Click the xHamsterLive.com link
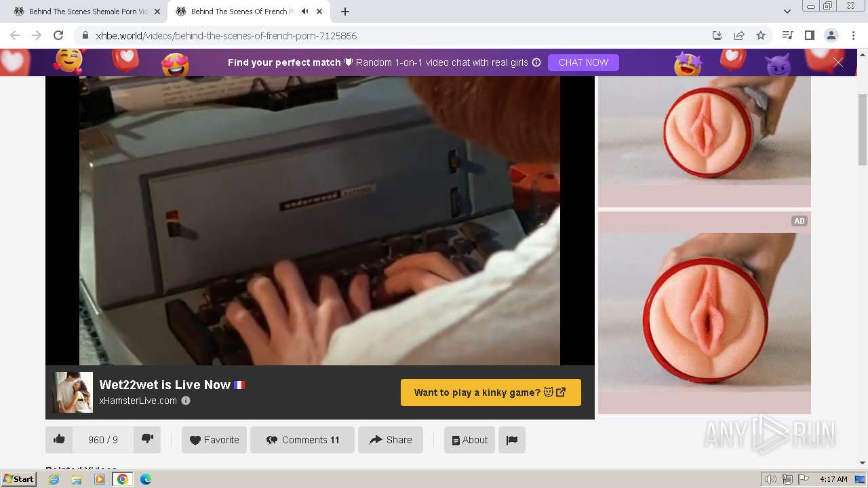868x488 pixels. (138, 401)
